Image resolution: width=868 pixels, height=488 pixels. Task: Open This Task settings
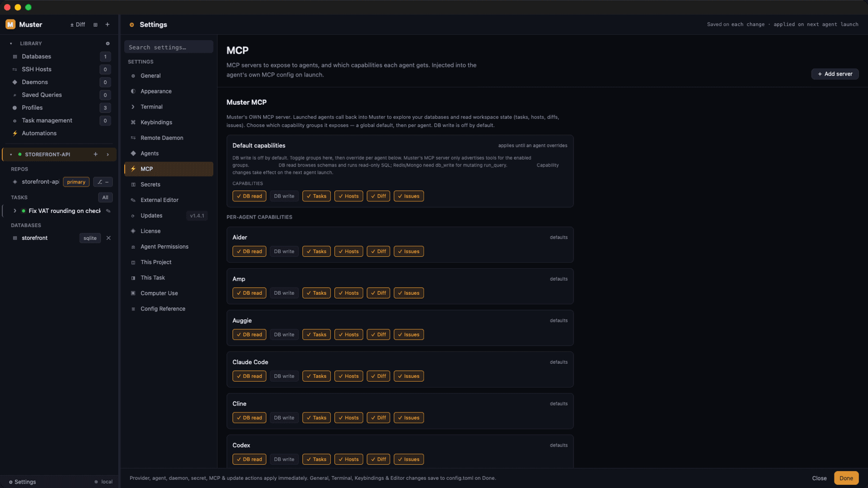[x=169, y=278]
